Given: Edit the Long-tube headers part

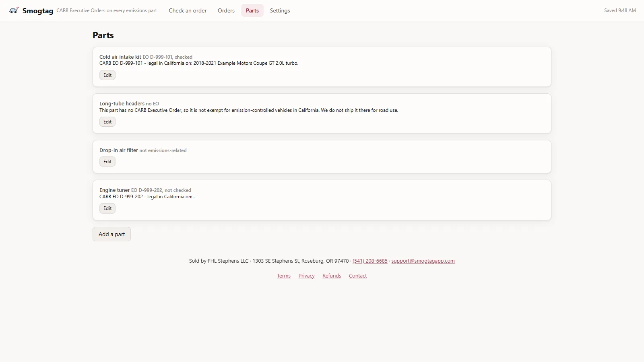Looking at the screenshot, I should [x=107, y=122].
